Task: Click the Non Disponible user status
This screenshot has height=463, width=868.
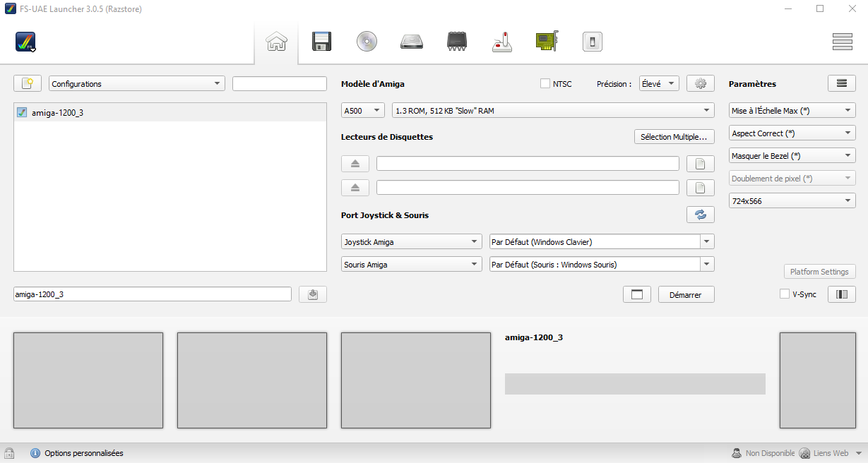Action: pos(763,453)
